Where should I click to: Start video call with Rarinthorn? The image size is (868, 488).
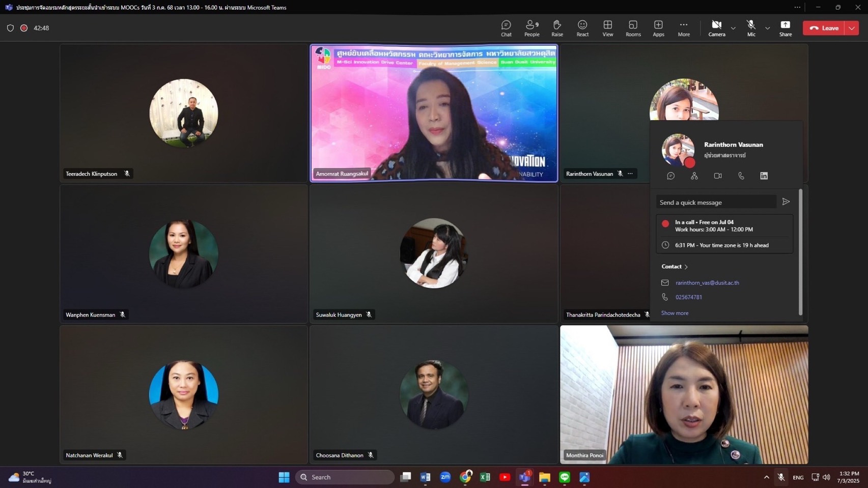point(717,176)
